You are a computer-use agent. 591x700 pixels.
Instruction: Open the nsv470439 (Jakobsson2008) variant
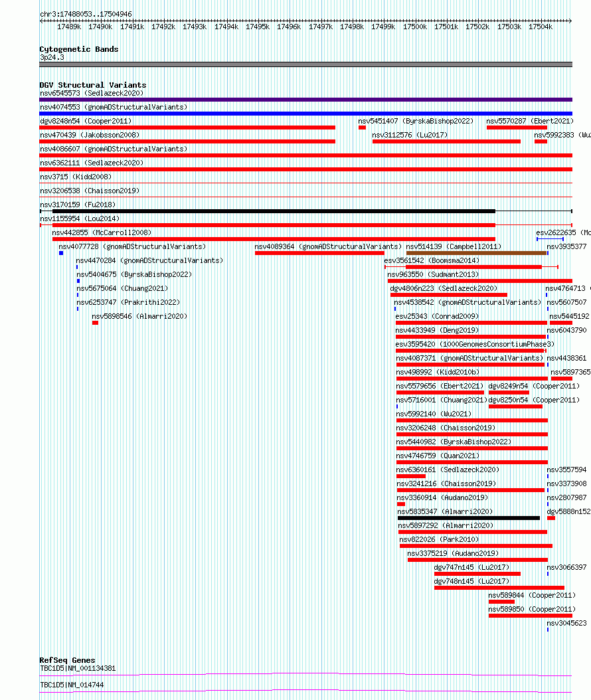pyautogui.click(x=90, y=135)
